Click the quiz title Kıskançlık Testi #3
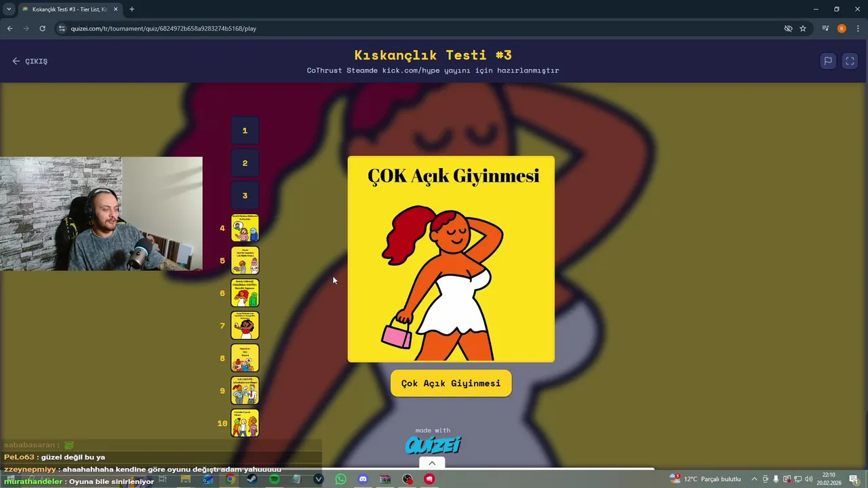 pyautogui.click(x=433, y=55)
